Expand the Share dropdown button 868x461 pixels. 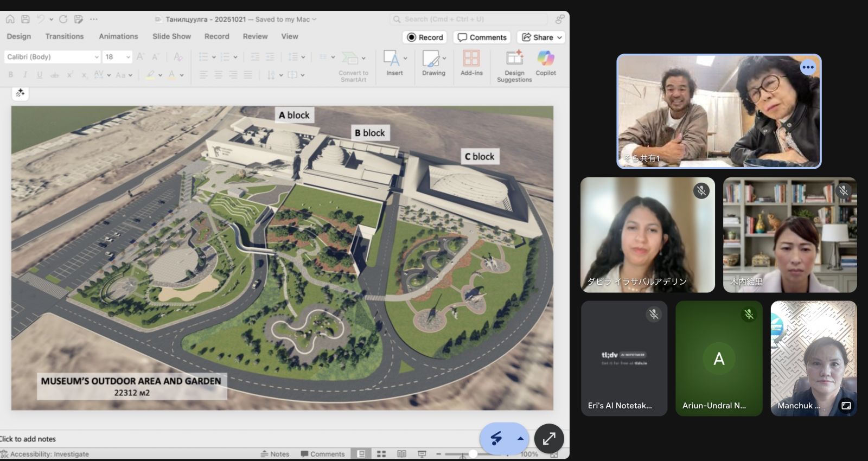coord(559,37)
